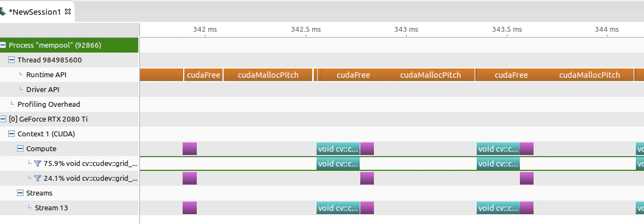644x224 pixels.
Task: Select purple kernel in 24.1% row near 343.5 ms
Action: 526,179
